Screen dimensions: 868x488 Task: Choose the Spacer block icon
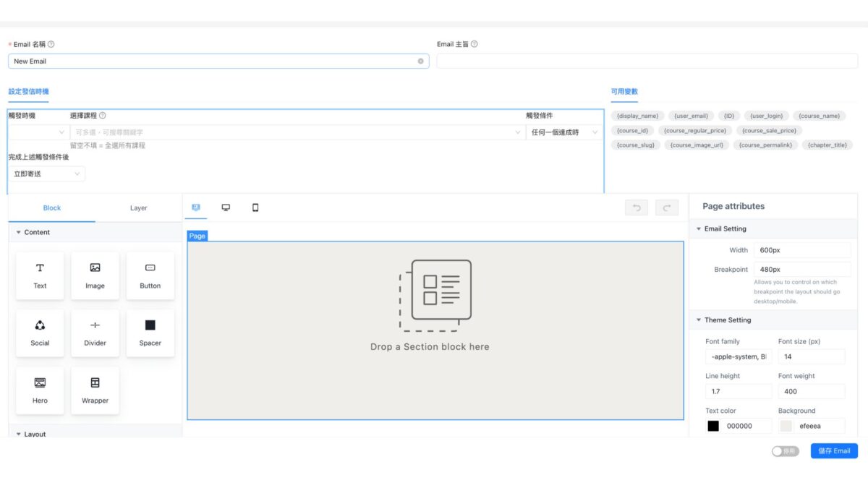pyautogui.click(x=150, y=325)
